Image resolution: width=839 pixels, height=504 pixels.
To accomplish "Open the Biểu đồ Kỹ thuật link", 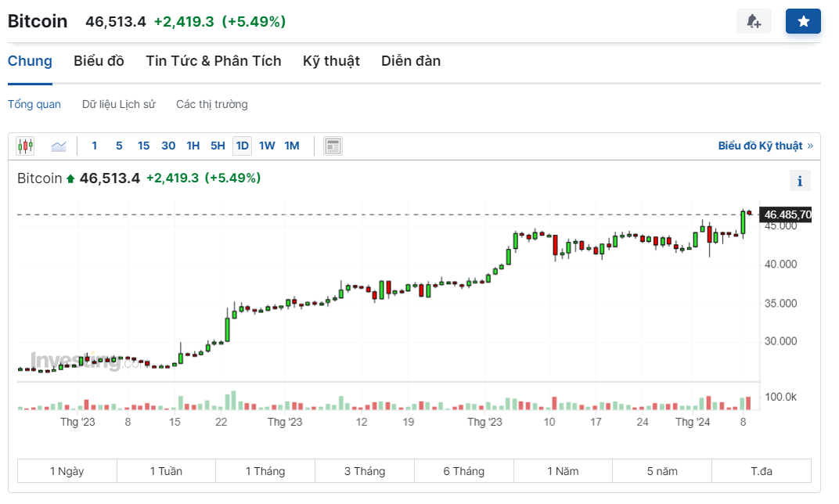I will point(765,146).
